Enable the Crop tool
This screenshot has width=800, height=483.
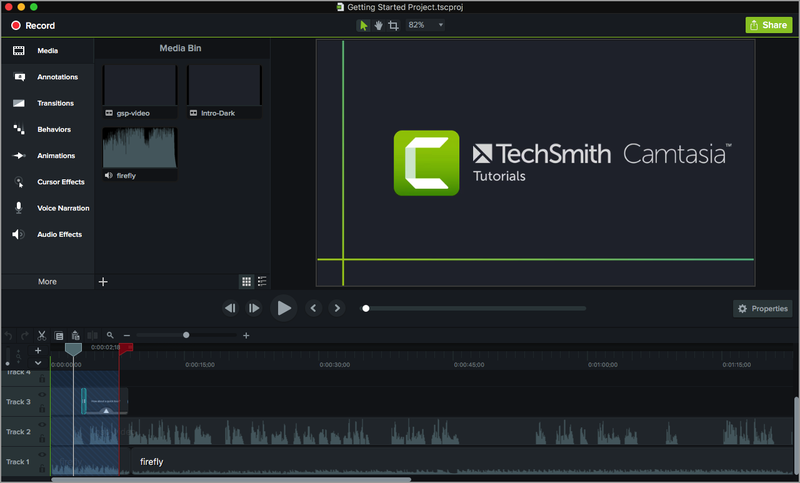click(x=393, y=25)
